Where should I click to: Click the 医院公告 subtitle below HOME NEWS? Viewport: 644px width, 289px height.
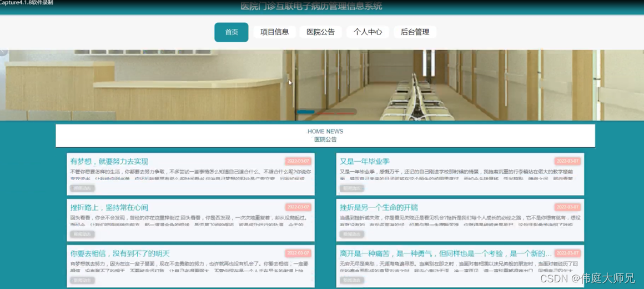click(325, 139)
